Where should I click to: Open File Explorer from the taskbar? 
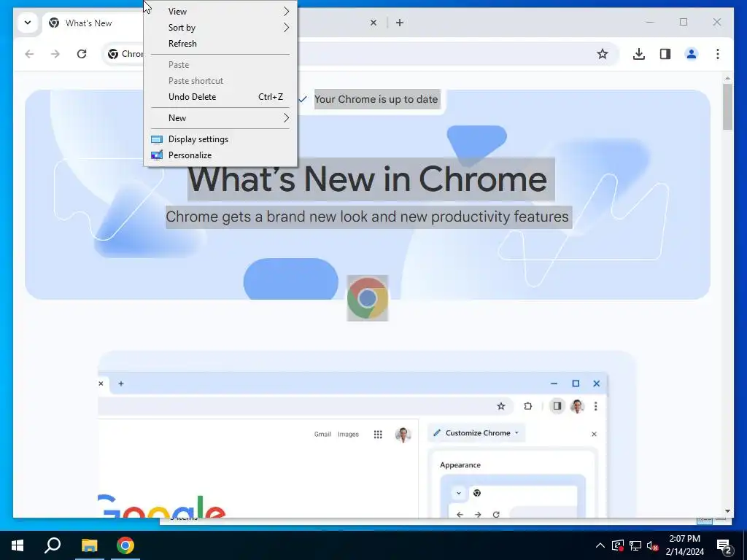point(89,545)
